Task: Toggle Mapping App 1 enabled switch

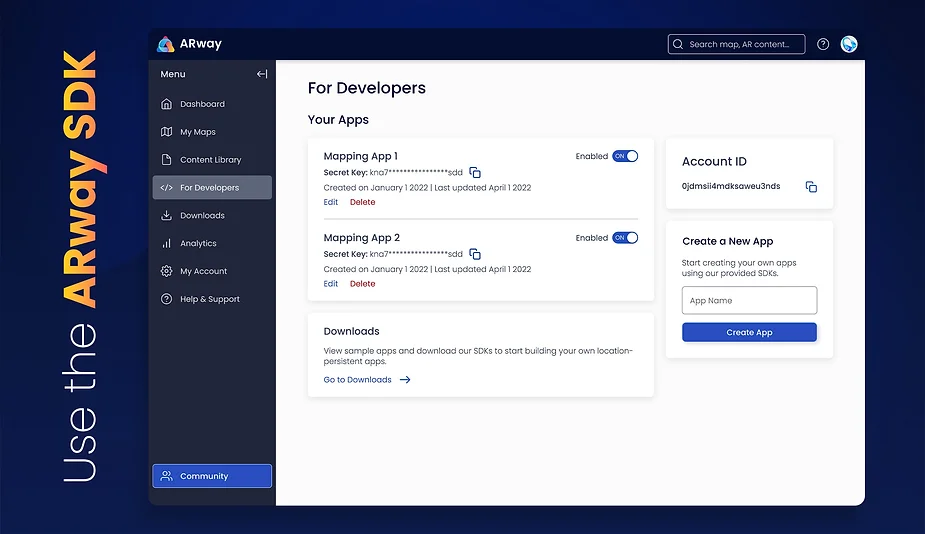Action: coord(625,156)
